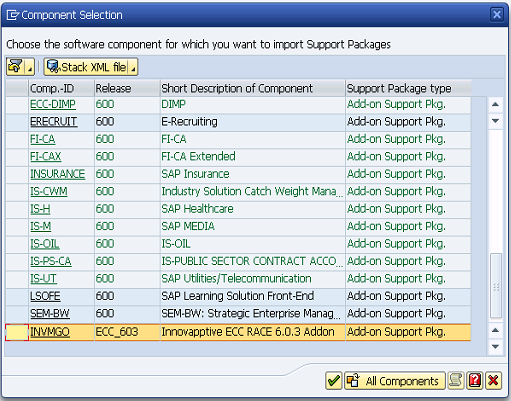This screenshot has width=511, height=401.
Task: Confirm selection with green checkmark button
Action: pyautogui.click(x=333, y=381)
